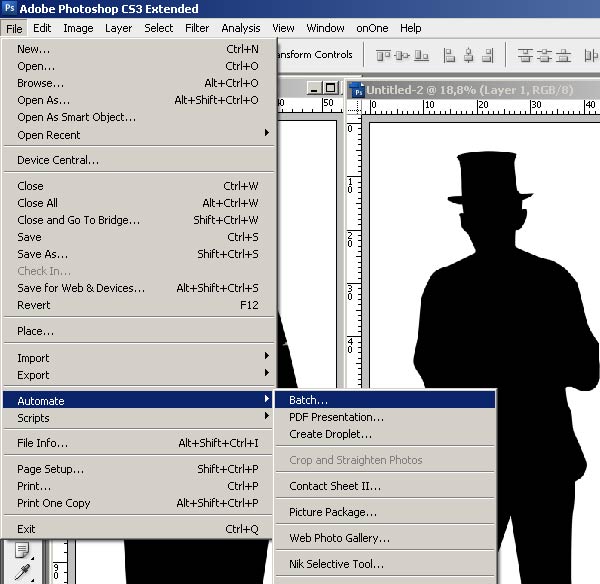
Task: Open the Layer menu
Action: [118, 28]
